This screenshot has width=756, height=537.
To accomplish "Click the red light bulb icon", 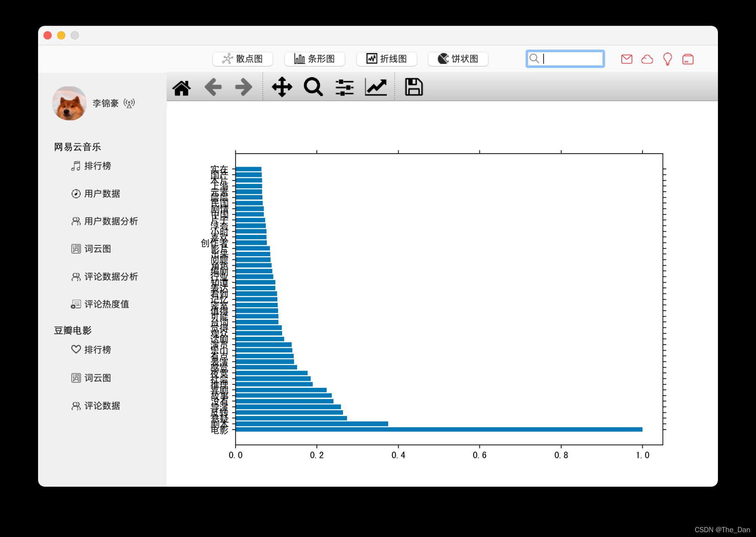I will (x=668, y=59).
